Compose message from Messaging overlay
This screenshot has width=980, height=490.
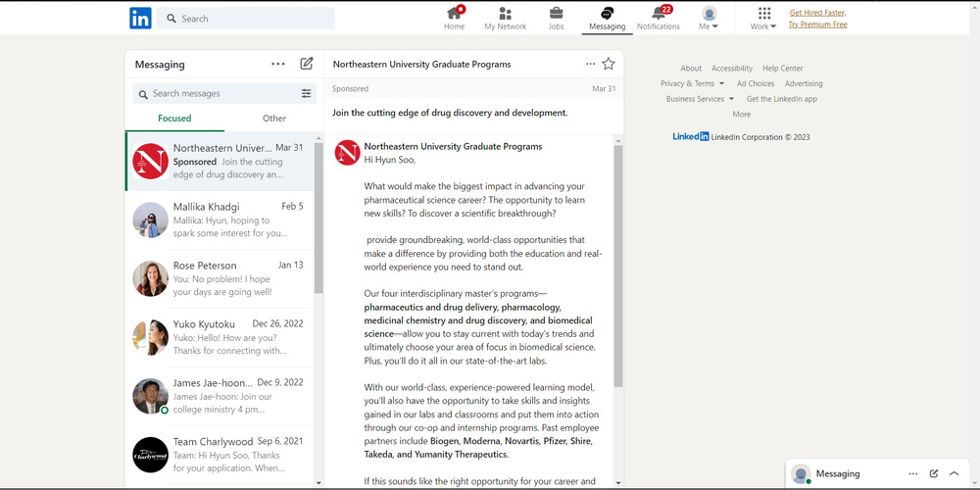(x=934, y=473)
